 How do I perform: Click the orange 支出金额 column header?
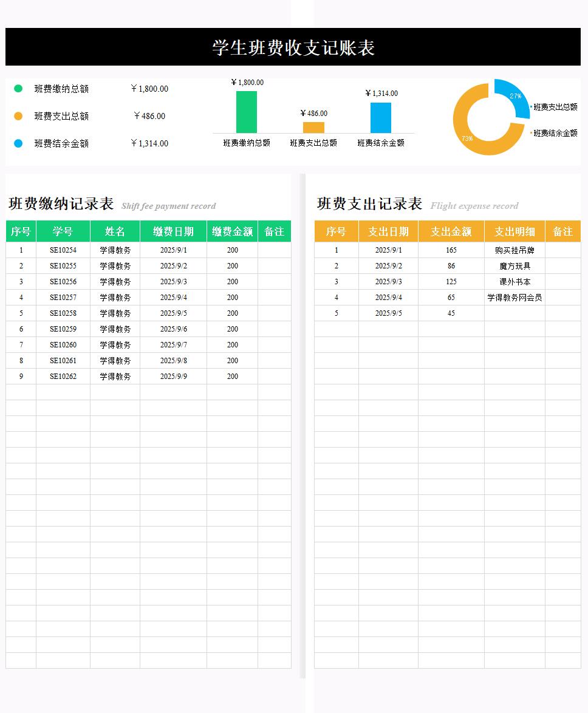(x=451, y=231)
